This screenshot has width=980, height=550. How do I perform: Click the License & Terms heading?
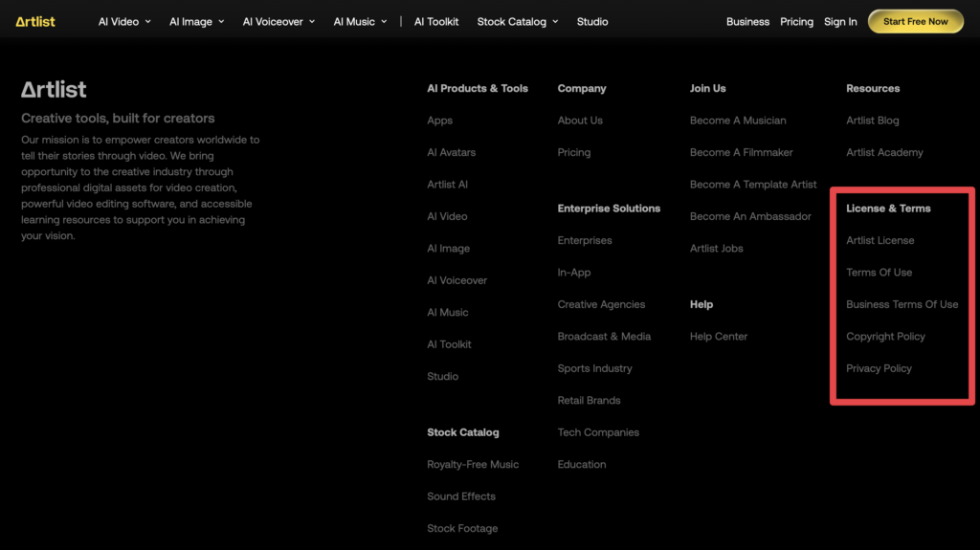(x=888, y=209)
